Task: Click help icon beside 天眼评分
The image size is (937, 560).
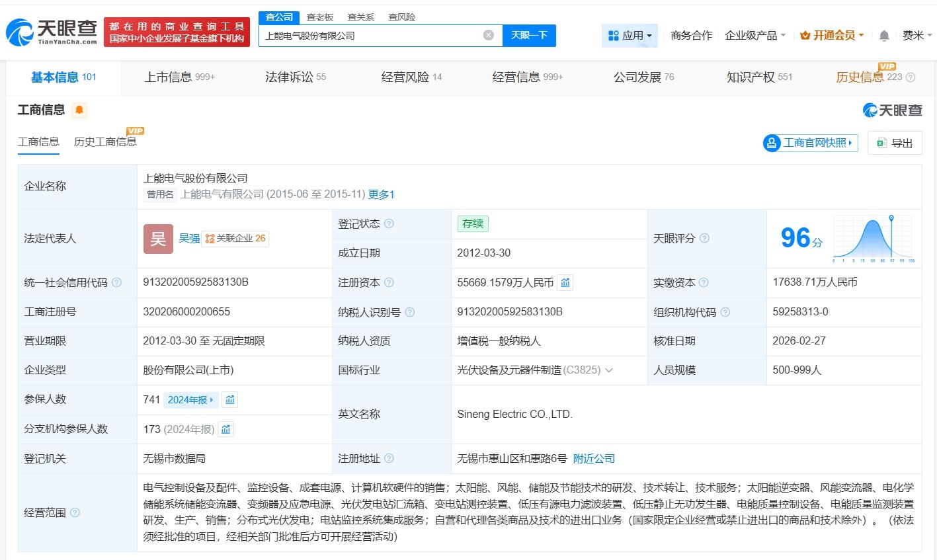Action: pyautogui.click(x=704, y=238)
